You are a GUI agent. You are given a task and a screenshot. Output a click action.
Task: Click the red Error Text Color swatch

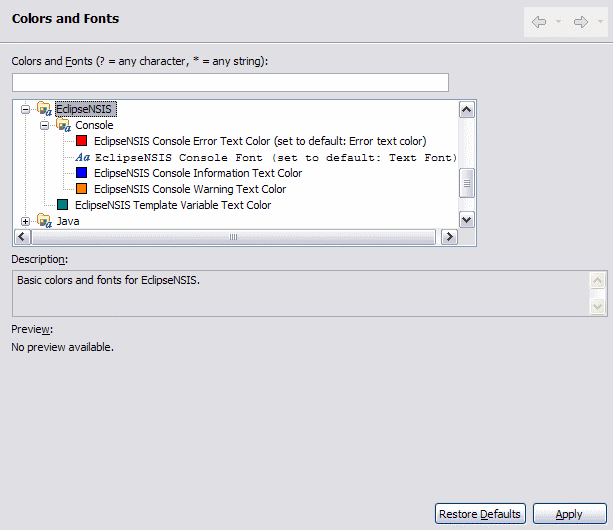coord(81,141)
